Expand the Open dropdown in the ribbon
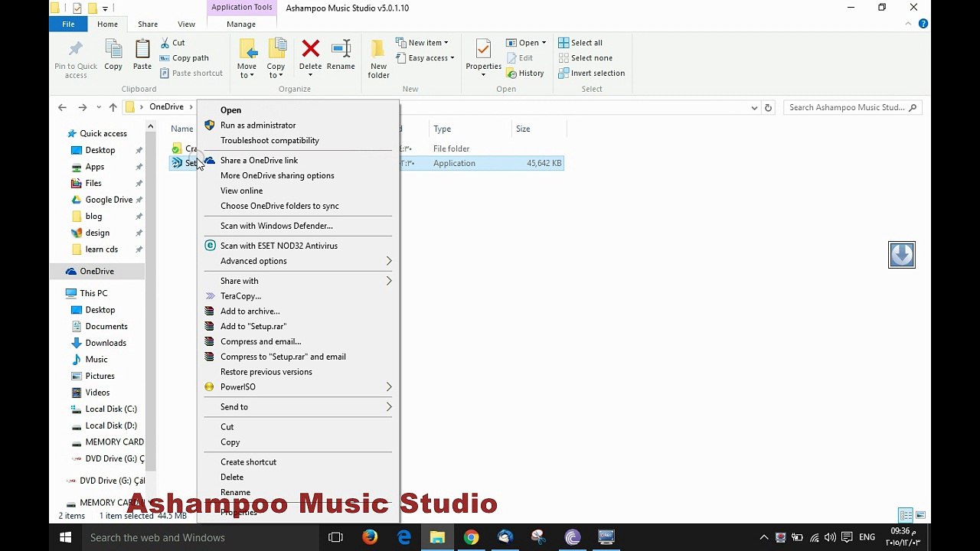This screenshot has width=980, height=551. (526, 43)
